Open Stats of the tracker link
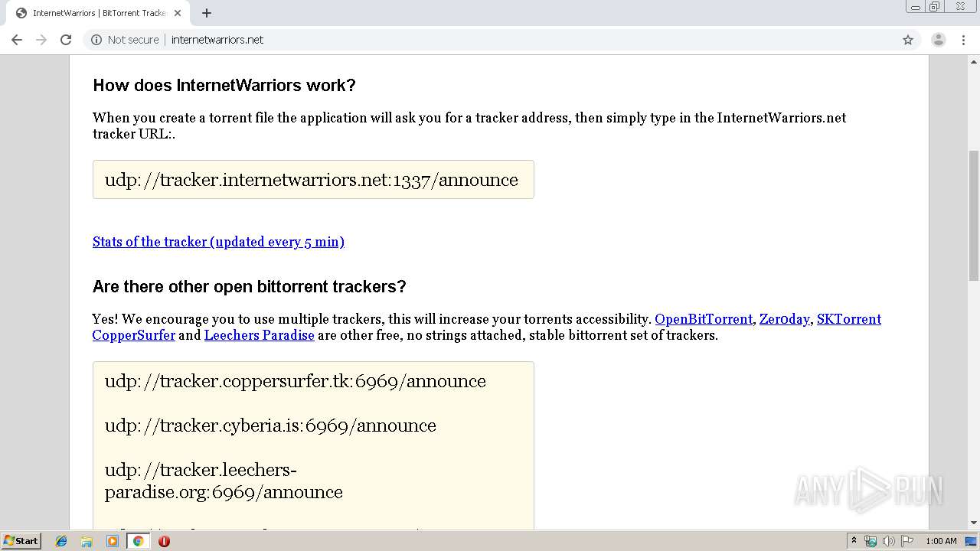This screenshot has height=551, width=980. coord(218,242)
